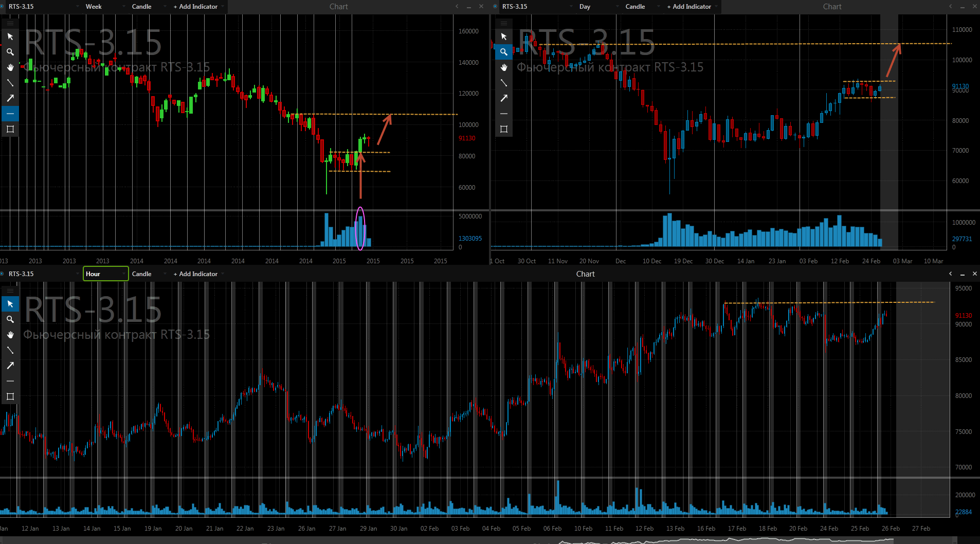This screenshot has height=544, width=980.
Task: Select the horizontal line tool in Day chart
Action: tap(504, 114)
